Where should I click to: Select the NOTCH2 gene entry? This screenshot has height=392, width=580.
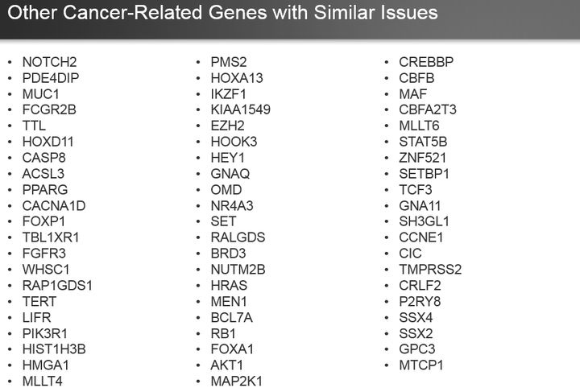point(49,62)
